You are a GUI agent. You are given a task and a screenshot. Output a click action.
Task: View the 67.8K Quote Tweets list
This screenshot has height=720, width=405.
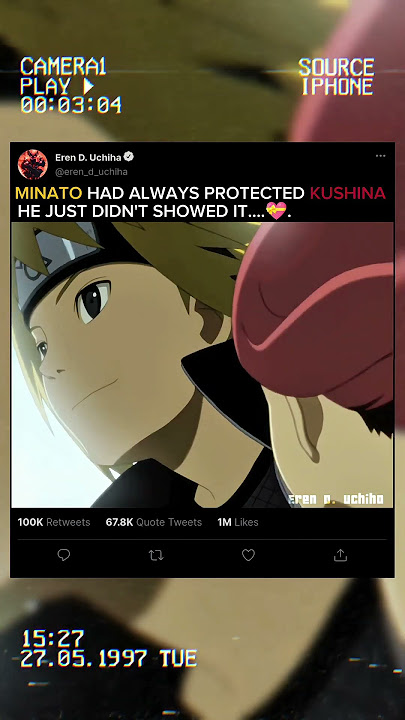click(154, 522)
